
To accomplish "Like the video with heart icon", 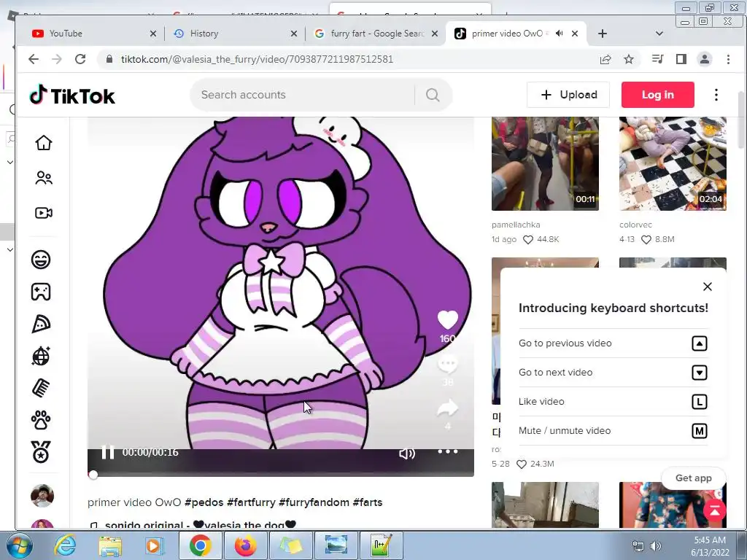I will 447,319.
